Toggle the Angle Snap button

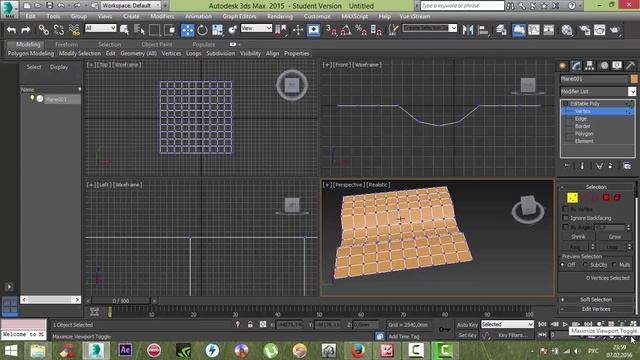pyautogui.click(x=346, y=30)
